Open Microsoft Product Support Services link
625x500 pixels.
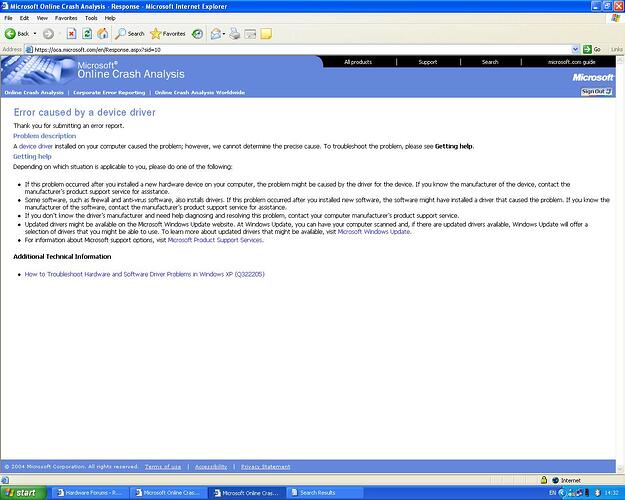pyautogui.click(x=215, y=240)
